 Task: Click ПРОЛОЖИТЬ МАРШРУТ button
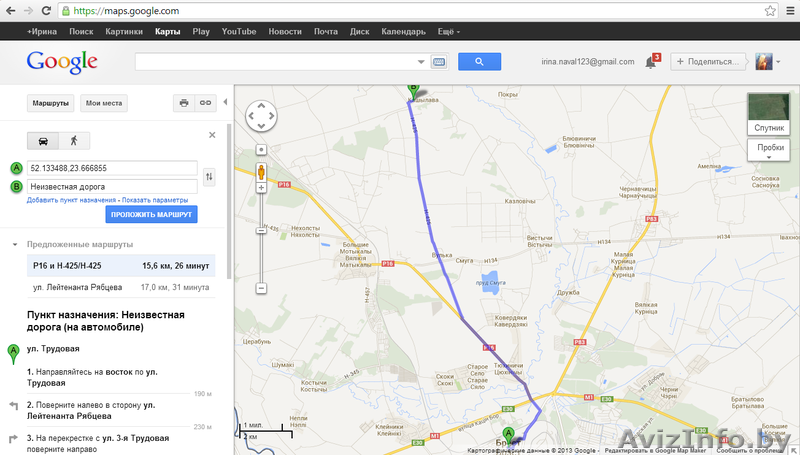point(151,215)
